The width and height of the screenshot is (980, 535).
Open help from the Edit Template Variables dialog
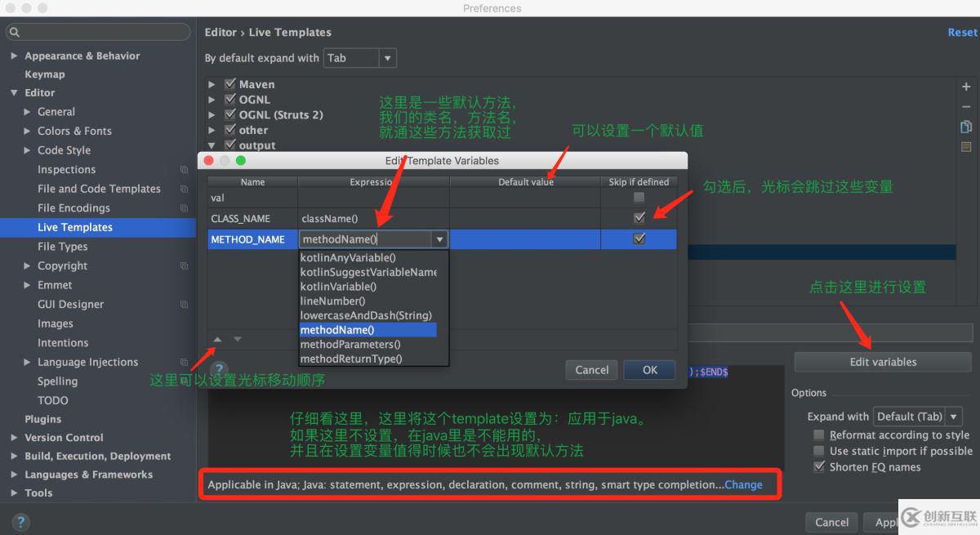pos(219,369)
